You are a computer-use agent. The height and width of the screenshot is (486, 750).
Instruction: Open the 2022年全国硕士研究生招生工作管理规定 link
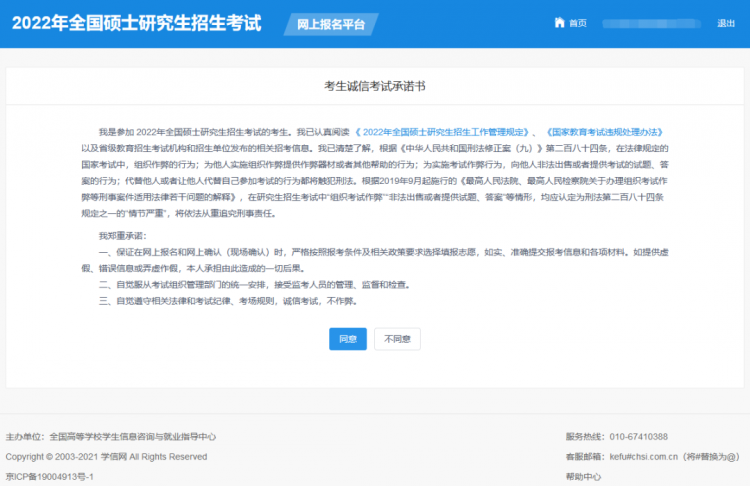tap(445, 132)
